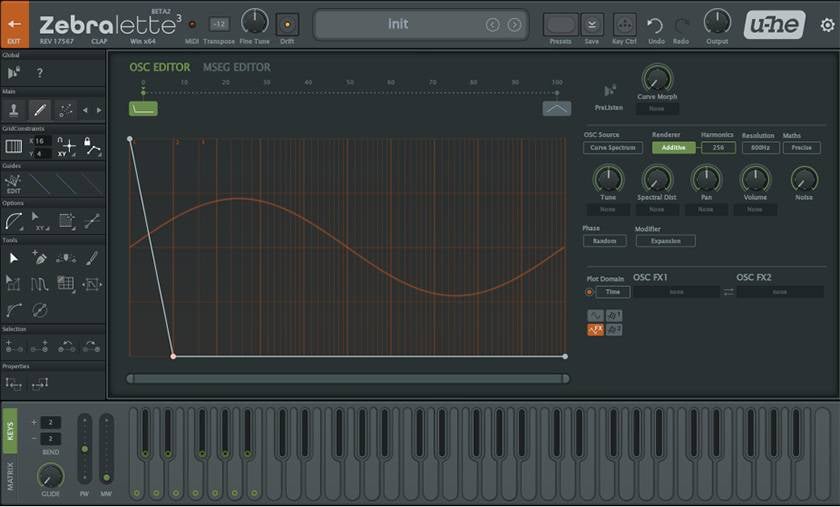The width and height of the screenshot is (840, 507).
Task: Click the Undo arrow
Action: click(655, 25)
